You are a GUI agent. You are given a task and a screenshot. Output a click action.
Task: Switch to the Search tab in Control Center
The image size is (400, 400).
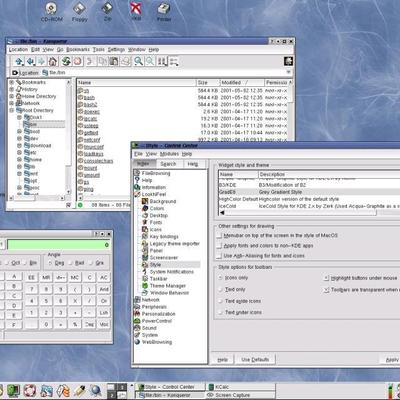click(168, 164)
